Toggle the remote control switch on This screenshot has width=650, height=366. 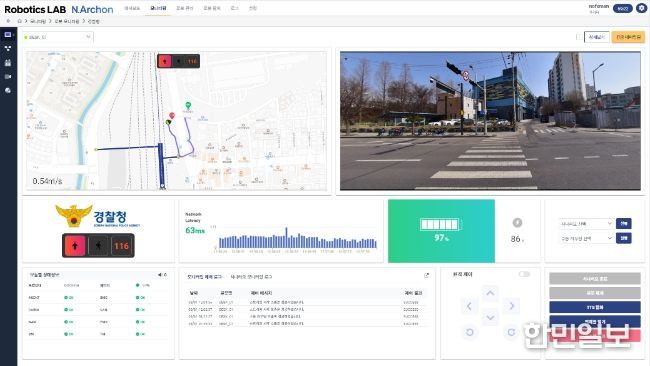(524, 274)
